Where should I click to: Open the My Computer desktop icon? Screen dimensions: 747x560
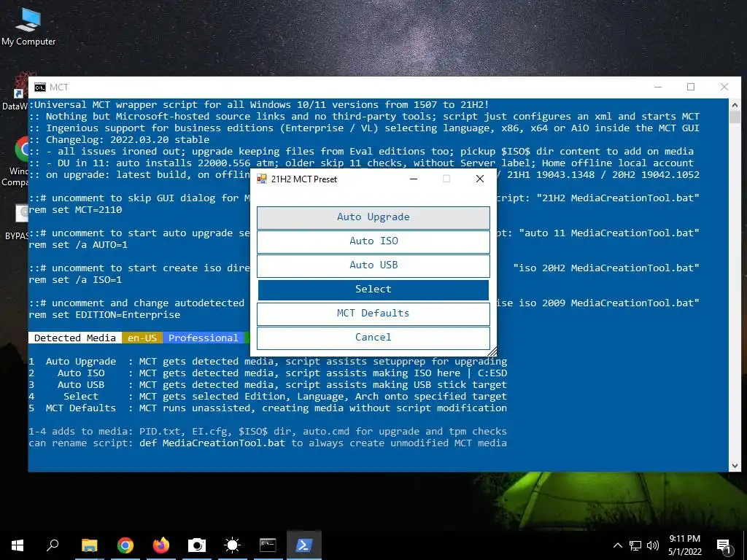click(28, 27)
